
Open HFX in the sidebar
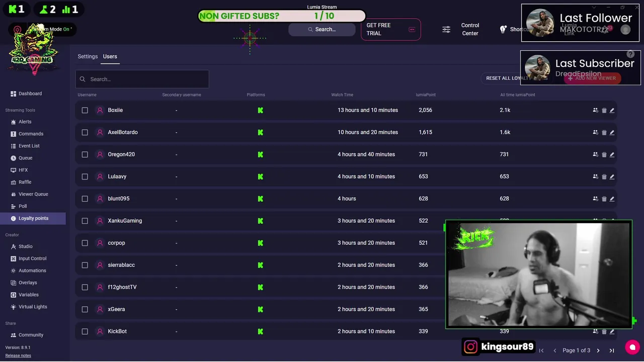19,170
